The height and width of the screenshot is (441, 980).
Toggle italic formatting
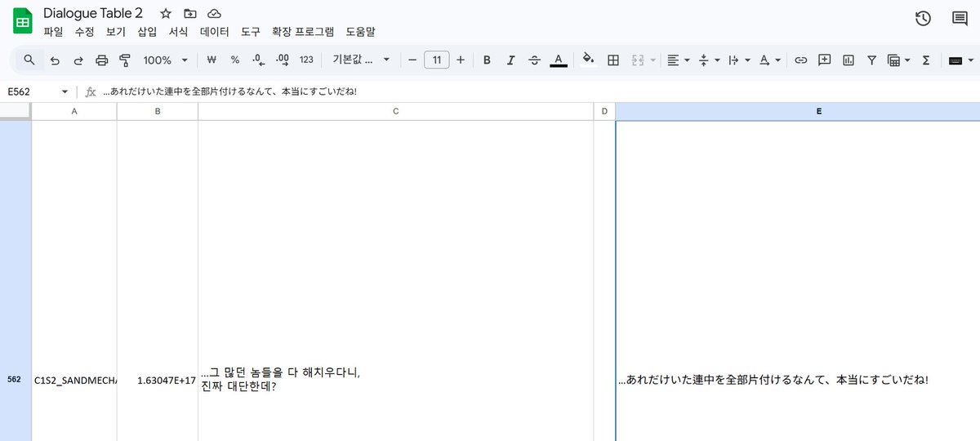(x=510, y=60)
